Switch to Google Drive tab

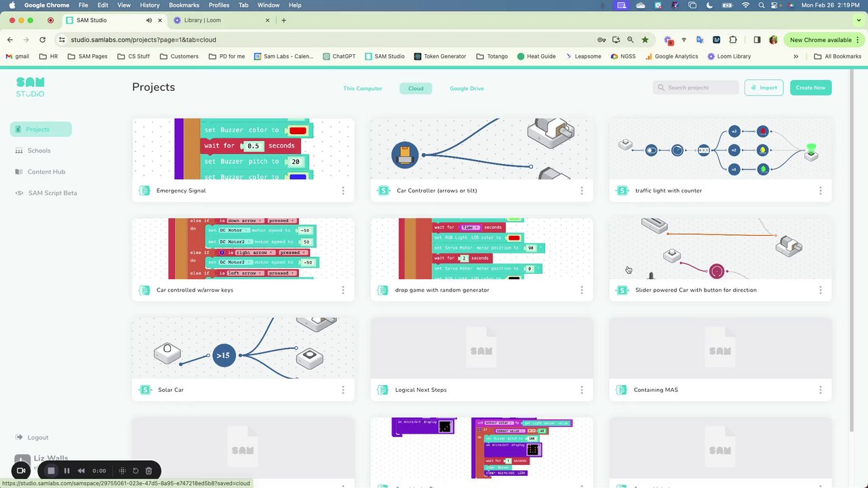467,88
